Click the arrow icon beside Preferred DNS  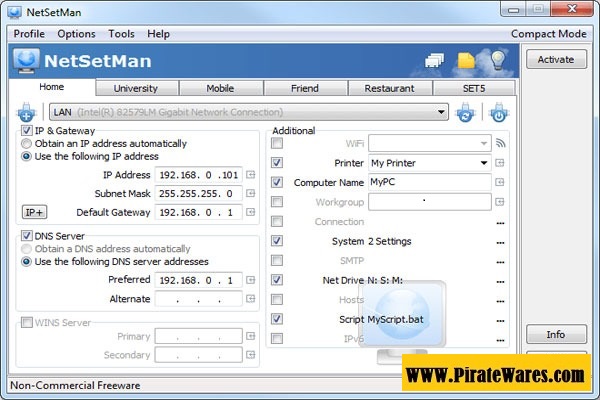(251, 280)
